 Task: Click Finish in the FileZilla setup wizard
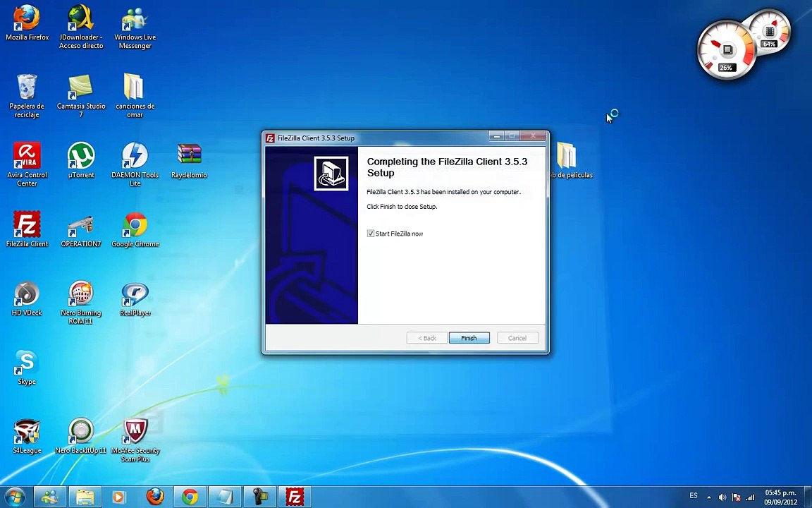click(469, 338)
